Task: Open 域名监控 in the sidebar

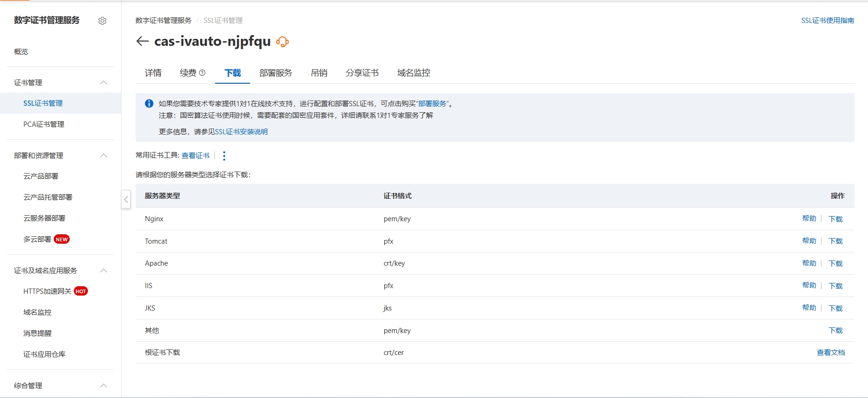Action: point(37,312)
